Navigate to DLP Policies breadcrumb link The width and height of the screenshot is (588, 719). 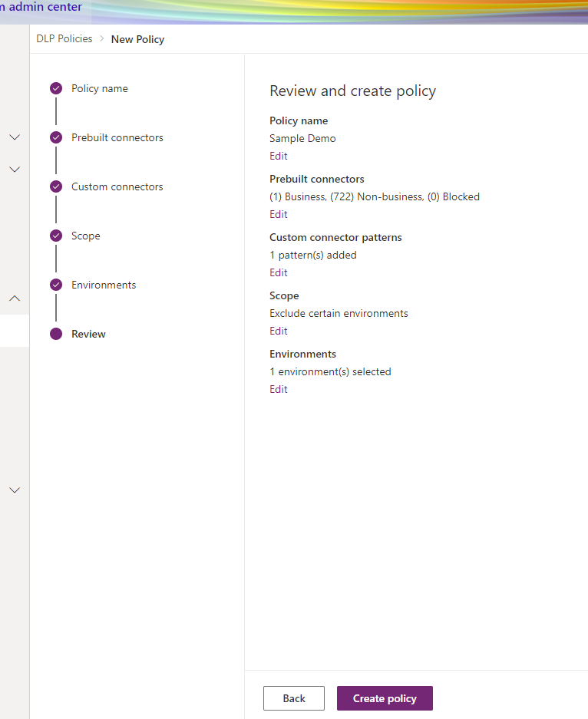pos(64,39)
